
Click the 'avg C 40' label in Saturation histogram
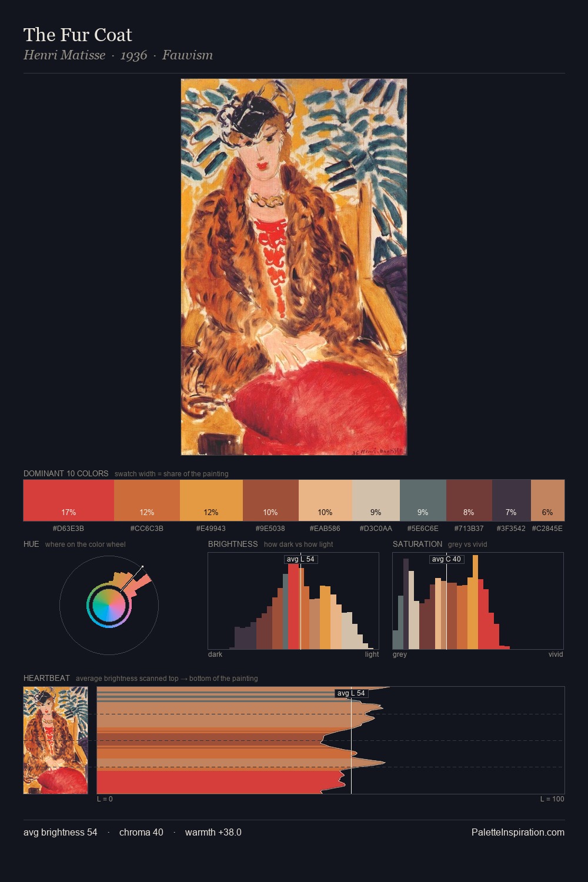point(446,559)
